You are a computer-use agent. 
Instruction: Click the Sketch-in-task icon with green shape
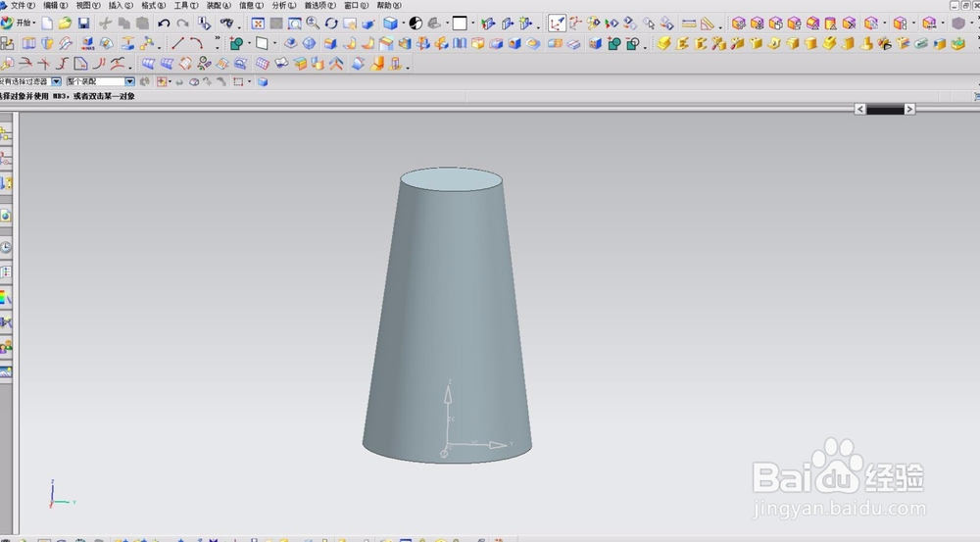(x=236, y=44)
